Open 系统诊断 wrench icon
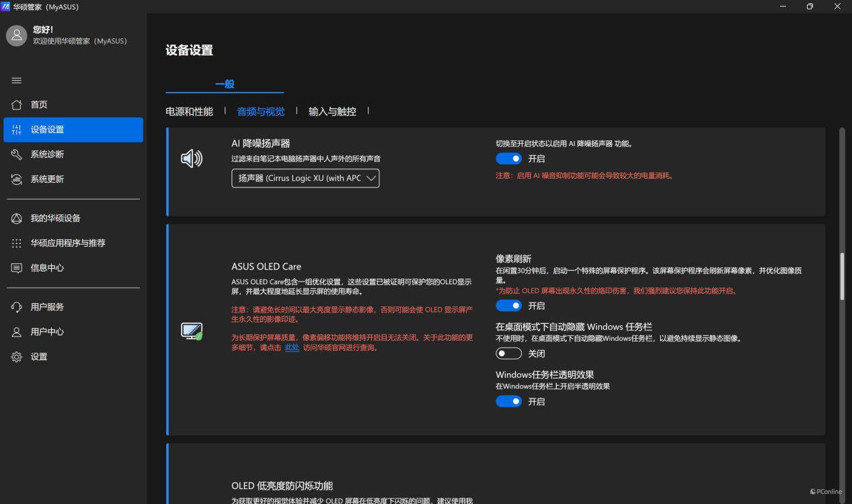The height and width of the screenshot is (504, 852). [x=17, y=155]
